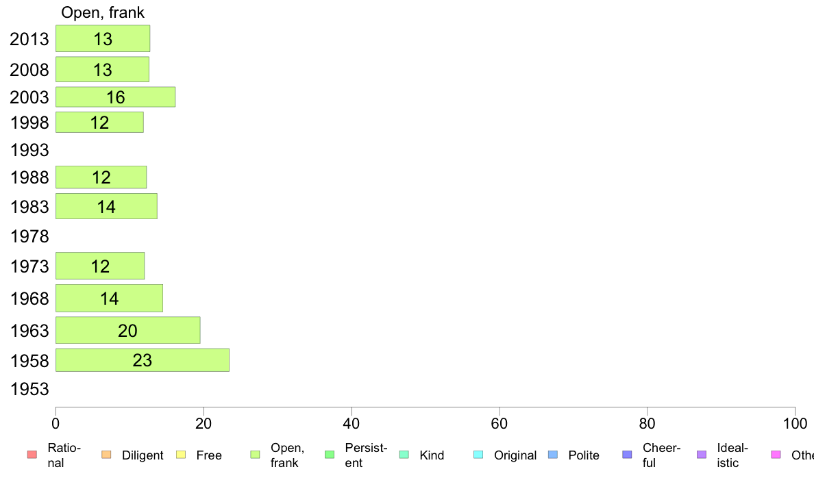The image size is (814, 504).
Task: Click the Original legend cyan swatch
Action: pyautogui.click(x=479, y=455)
